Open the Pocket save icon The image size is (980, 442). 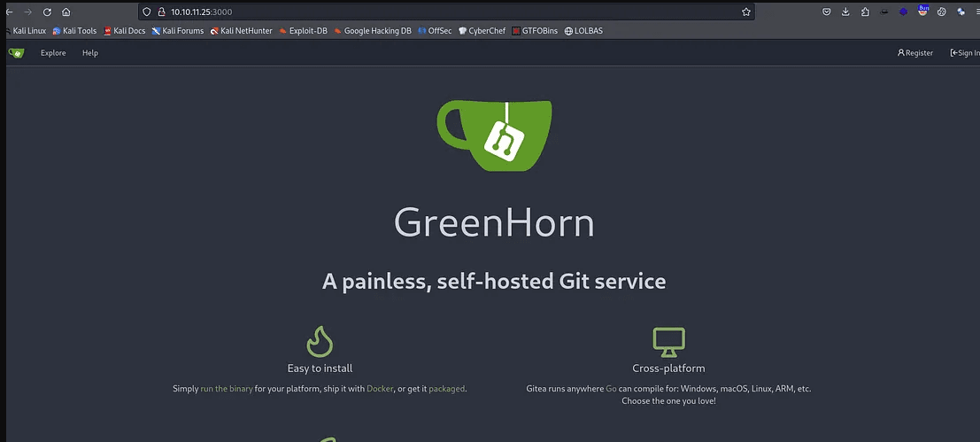click(x=826, y=12)
